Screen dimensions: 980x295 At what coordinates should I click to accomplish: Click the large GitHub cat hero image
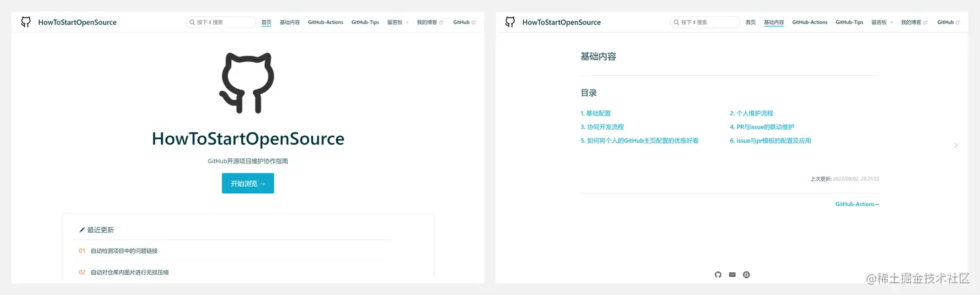pyautogui.click(x=248, y=82)
